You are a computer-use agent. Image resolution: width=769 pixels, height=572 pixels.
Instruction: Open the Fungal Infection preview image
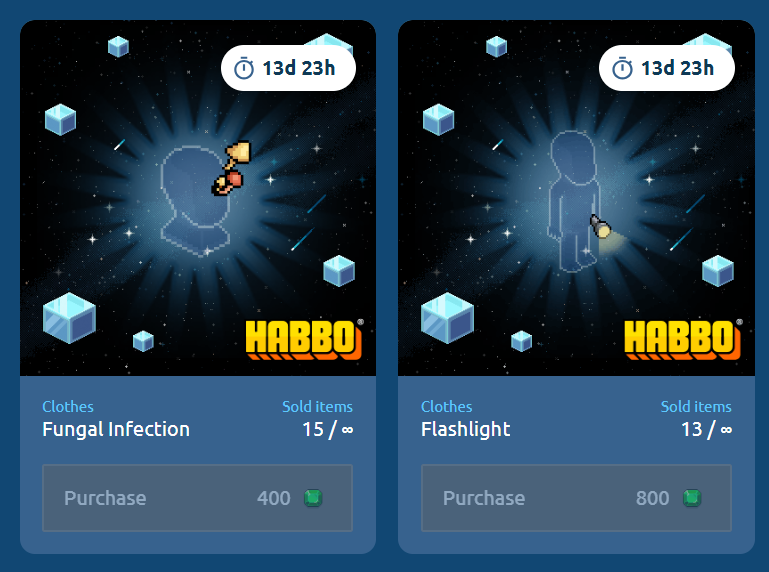198,198
